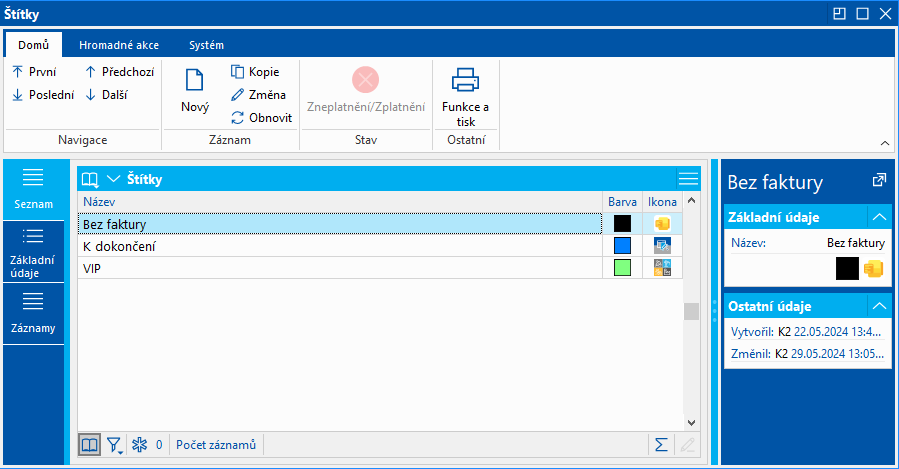Select the VIP row

(x=339, y=268)
